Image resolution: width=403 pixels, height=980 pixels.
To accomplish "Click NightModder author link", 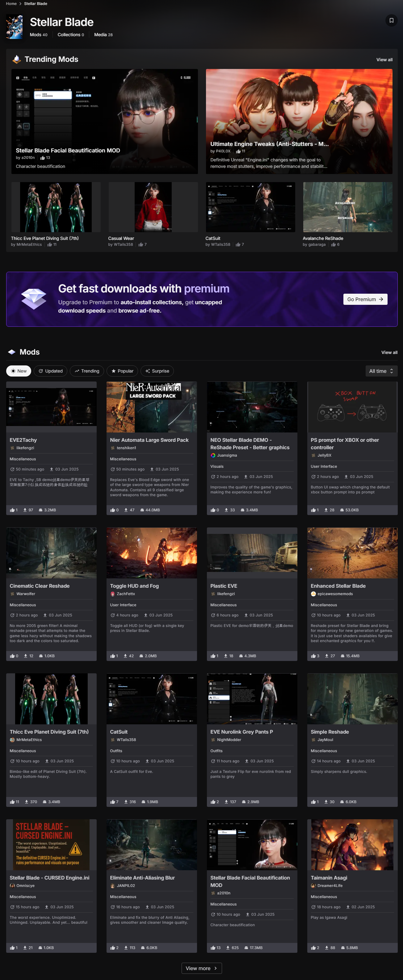I will pyautogui.click(x=229, y=739).
